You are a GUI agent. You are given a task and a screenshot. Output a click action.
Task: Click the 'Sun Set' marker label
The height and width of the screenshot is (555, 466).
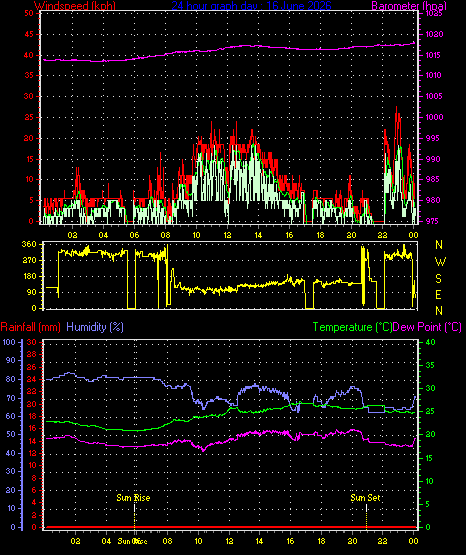[x=365, y=498]
